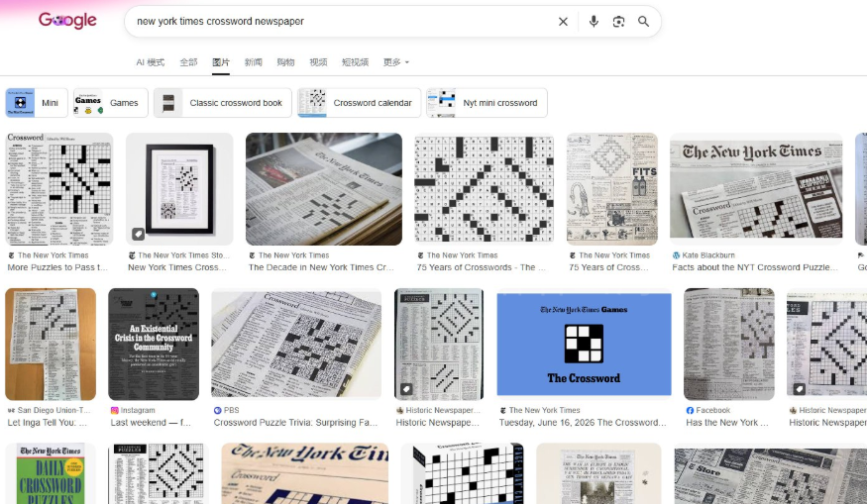Start voice search with the microphone icon

click(594, 22)
